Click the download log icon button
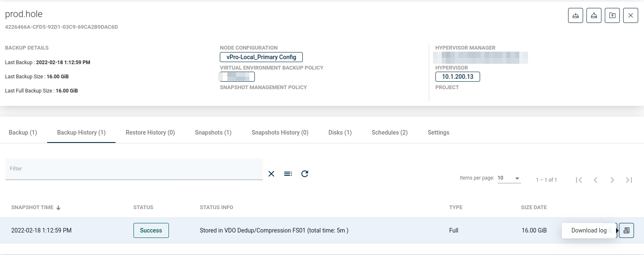This screenshot has width=644, height=255. coord(626,230)
